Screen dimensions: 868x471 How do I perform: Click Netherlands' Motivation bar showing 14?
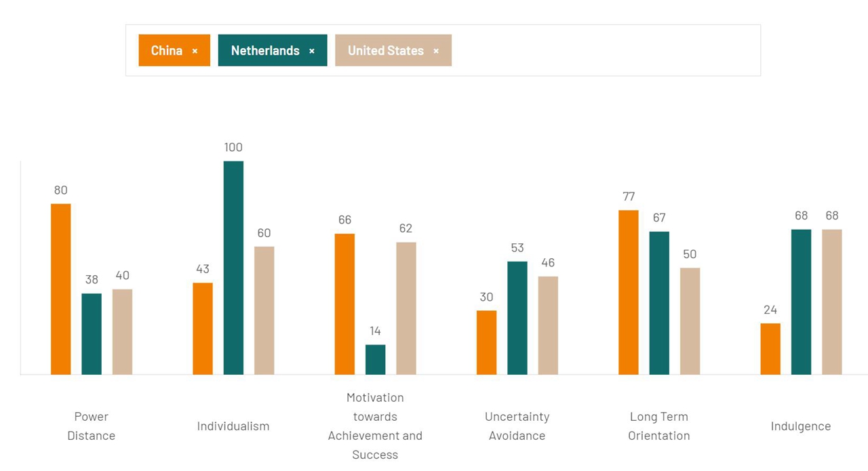[x=375, y=359]
